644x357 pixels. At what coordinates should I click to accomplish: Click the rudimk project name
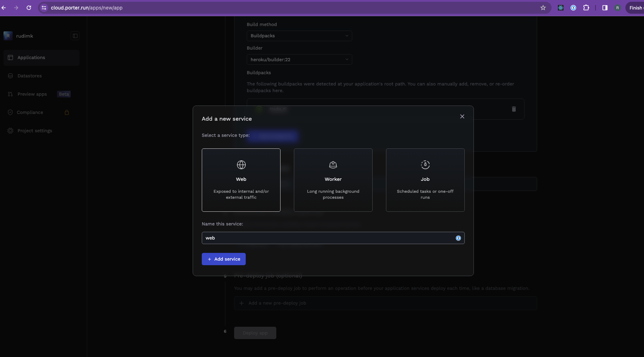pos(25,36)
